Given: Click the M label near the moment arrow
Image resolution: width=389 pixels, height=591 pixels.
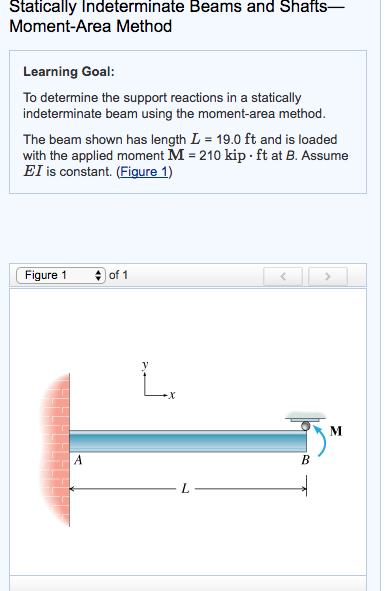Looking at the screenshot, I should (336, 431).
